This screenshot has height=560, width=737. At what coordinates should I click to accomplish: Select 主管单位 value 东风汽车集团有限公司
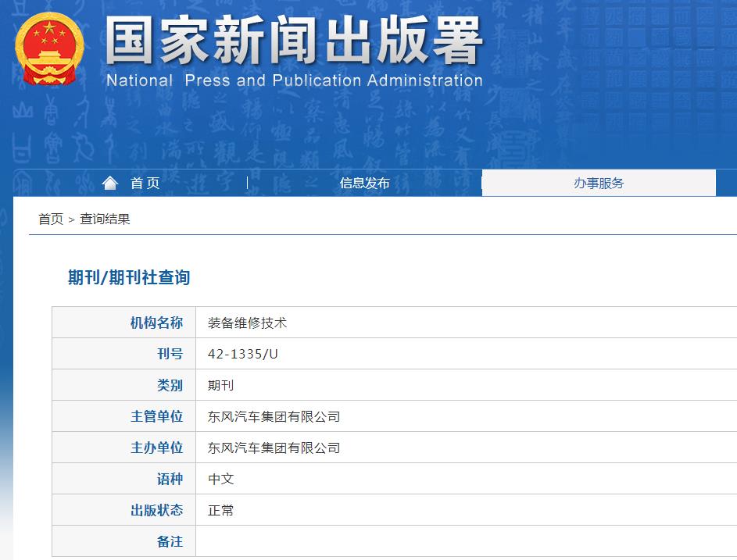point(274,416)
